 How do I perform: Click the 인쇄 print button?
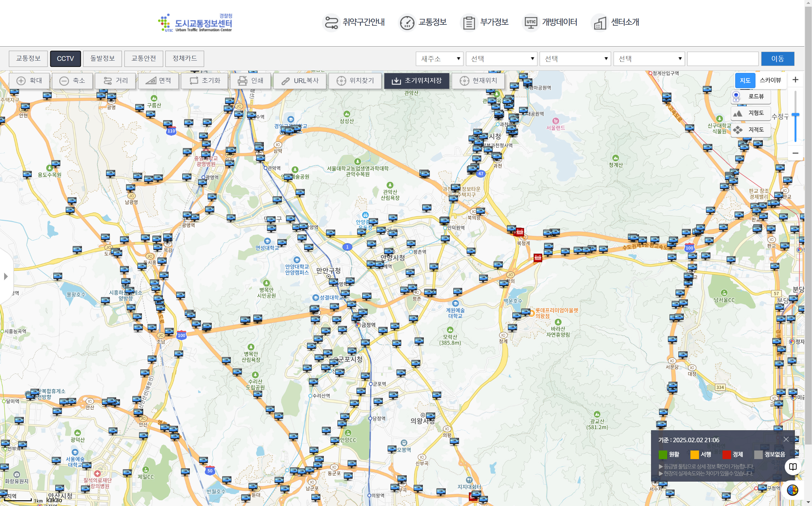[250, 81]
